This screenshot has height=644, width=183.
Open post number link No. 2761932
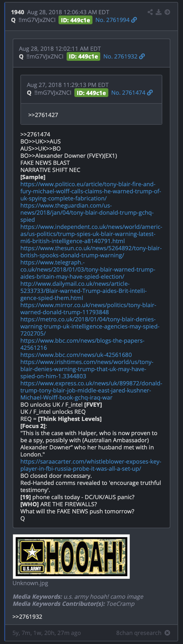coord(120,56)
